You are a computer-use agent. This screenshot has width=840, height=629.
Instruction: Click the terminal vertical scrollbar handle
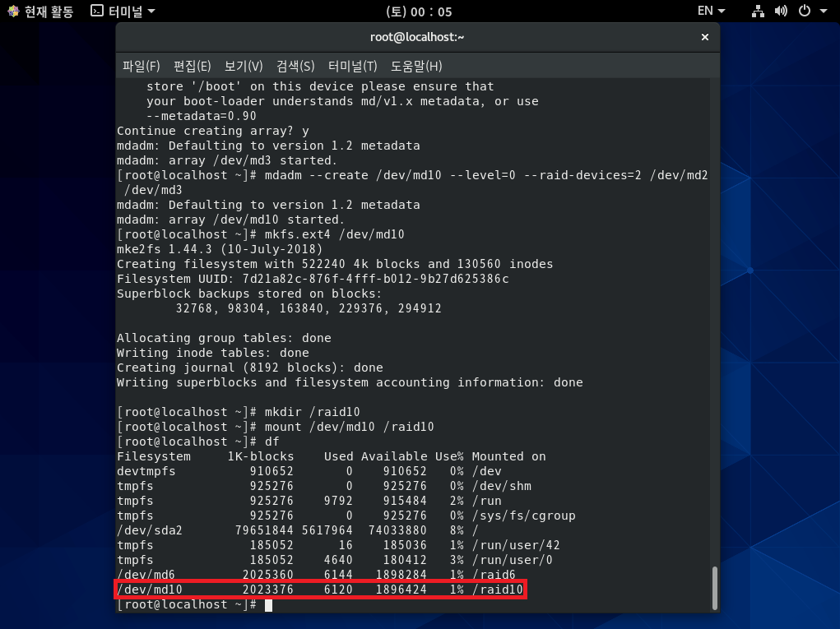click(715, 588)
